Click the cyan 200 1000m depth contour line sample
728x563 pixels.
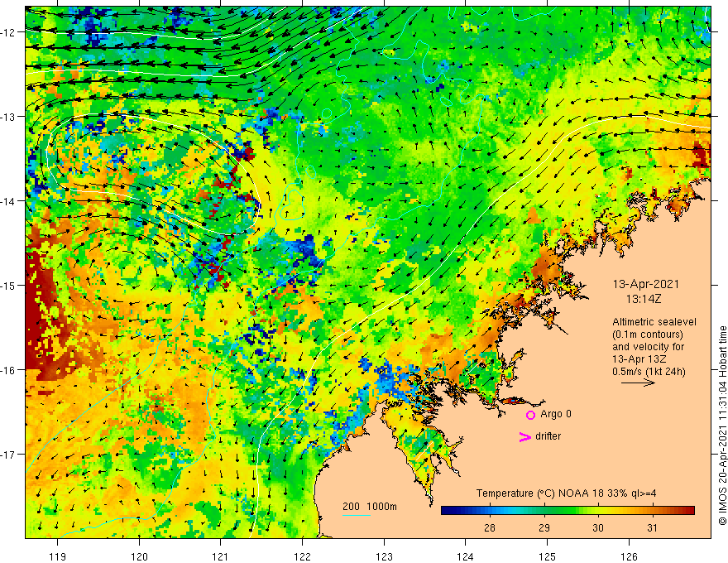coord(357,515)
